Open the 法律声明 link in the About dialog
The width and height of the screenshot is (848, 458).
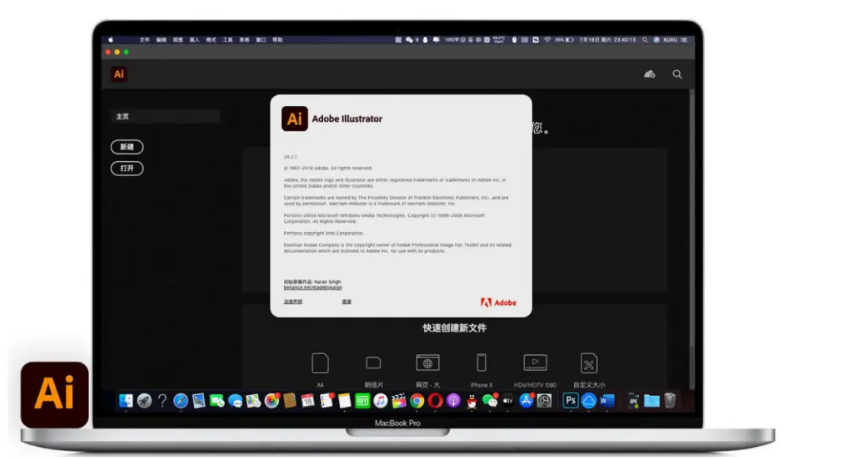click(293, 302)
